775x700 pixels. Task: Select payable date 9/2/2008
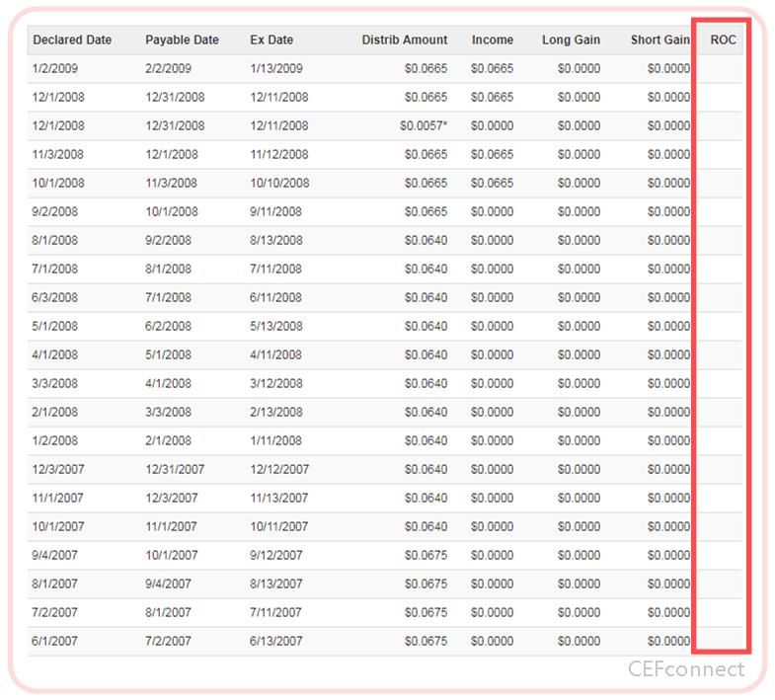[168, 241]
